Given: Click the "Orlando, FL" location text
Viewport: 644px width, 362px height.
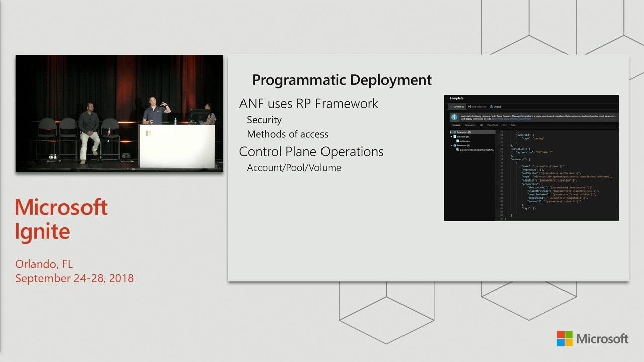Looking at the screenshot, I should pyautogui.click(x=44, y=264).
